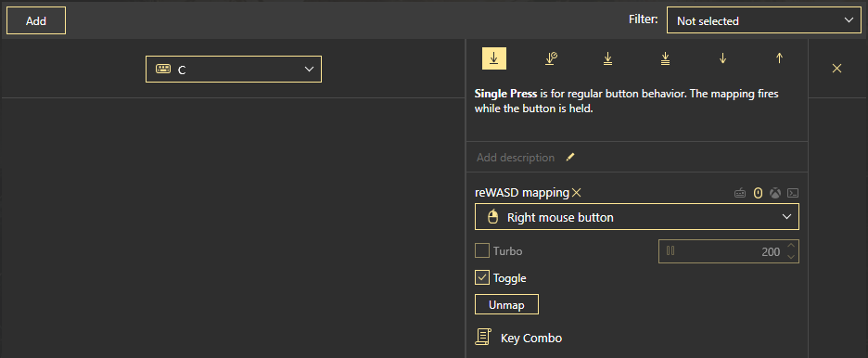Click the pause icon in the delay field
Viewport: 868px width, 358px height.
(670, 250)
